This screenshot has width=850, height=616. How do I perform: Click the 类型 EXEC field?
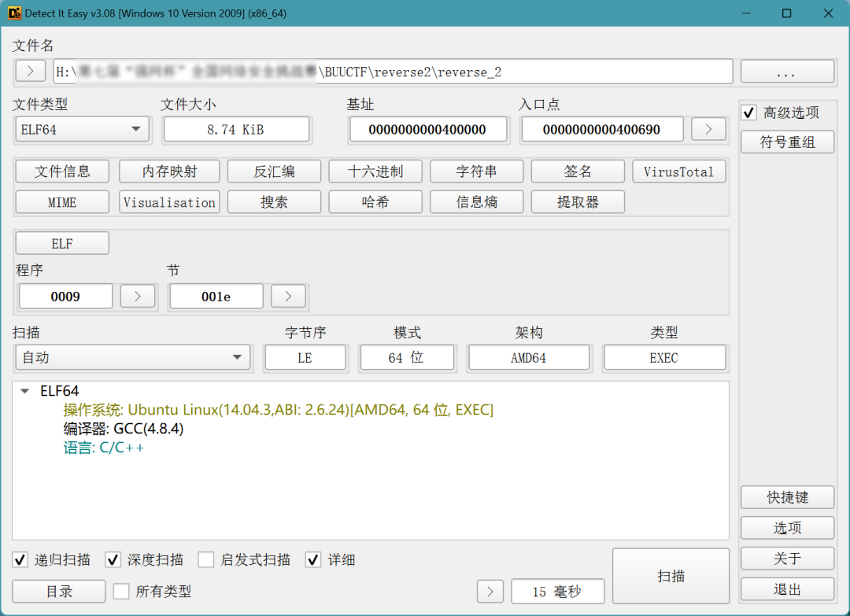(664, 358)
